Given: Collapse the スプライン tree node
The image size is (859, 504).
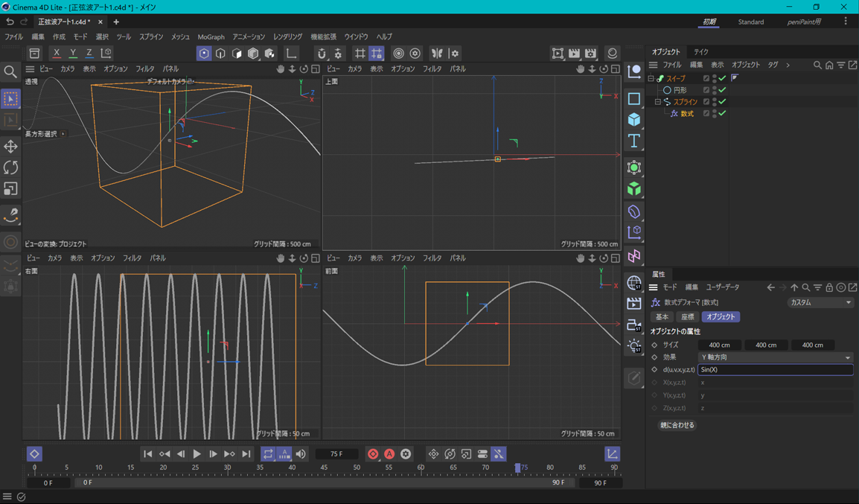Looking at the screenshot, I should [658, 102].
